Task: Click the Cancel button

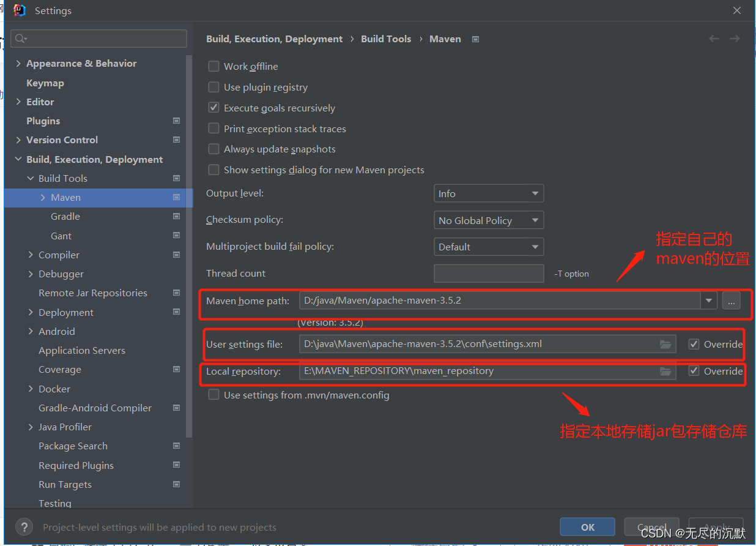Action: tap(652, 527)
